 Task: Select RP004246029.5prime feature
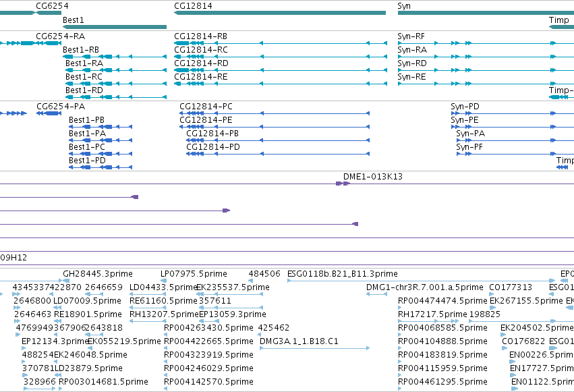166,375
